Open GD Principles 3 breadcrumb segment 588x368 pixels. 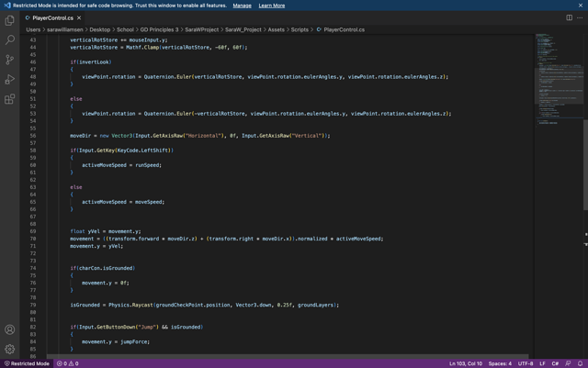point(159,29)
